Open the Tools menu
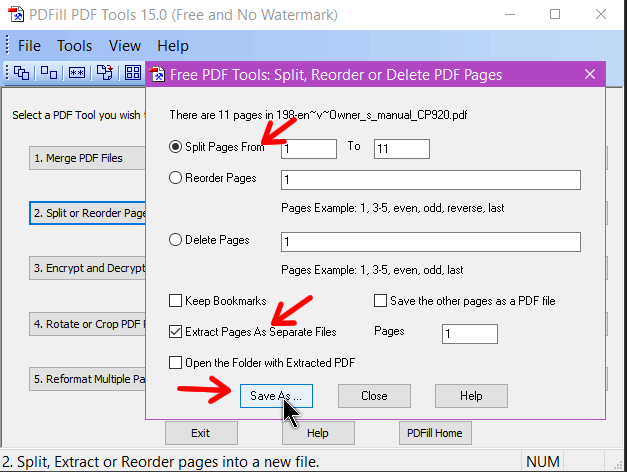This screenshot has height=472, width=627. [74, 46]
